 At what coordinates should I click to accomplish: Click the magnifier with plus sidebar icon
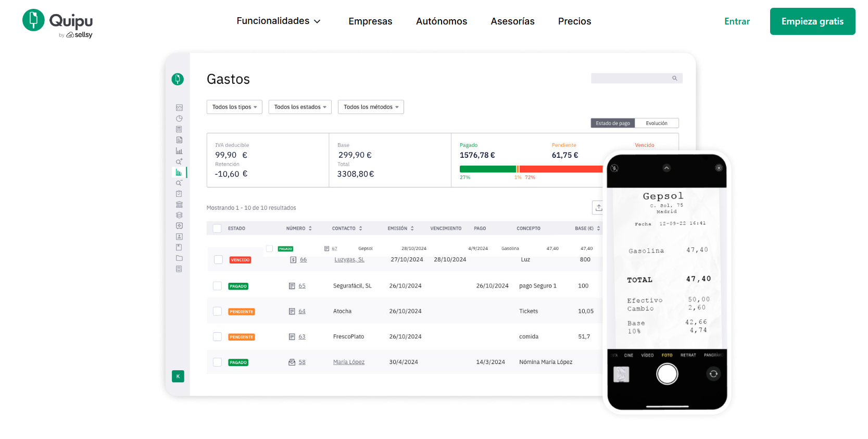click(x=179, y=161)
